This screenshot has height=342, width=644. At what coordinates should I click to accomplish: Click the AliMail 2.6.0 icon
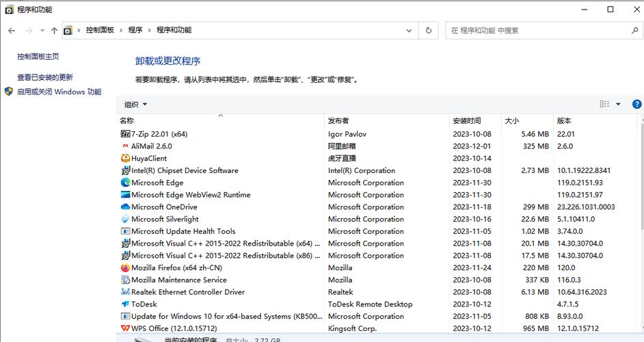125,146
